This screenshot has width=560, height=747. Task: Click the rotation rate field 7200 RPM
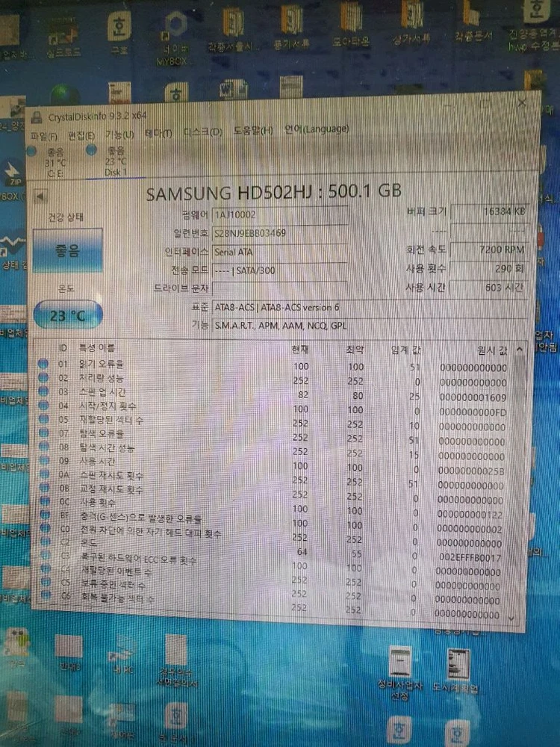[490, 249]
